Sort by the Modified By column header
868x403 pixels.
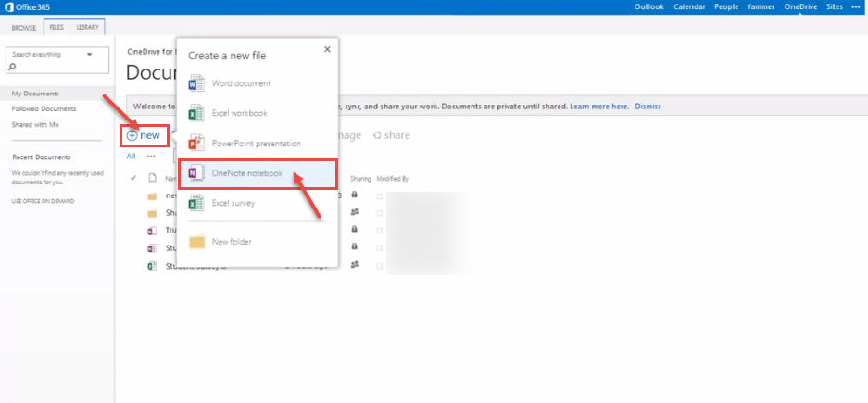(x=393, y=179)
